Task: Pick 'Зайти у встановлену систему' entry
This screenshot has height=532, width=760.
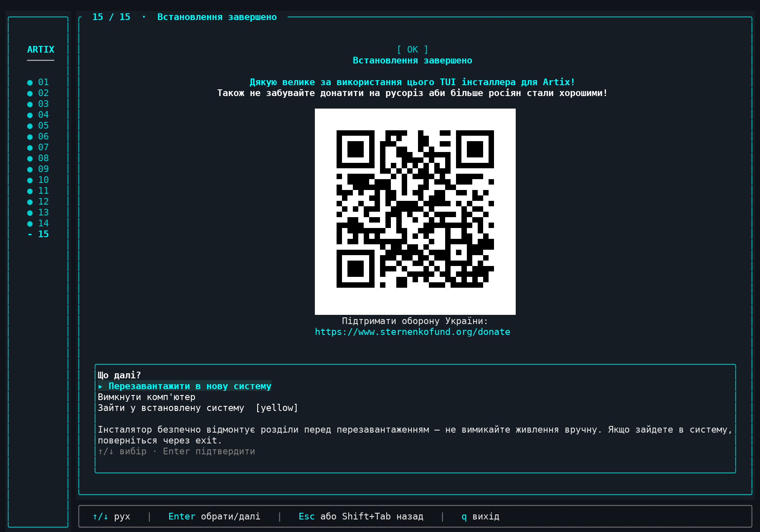Action: click(x=171, y=408)
